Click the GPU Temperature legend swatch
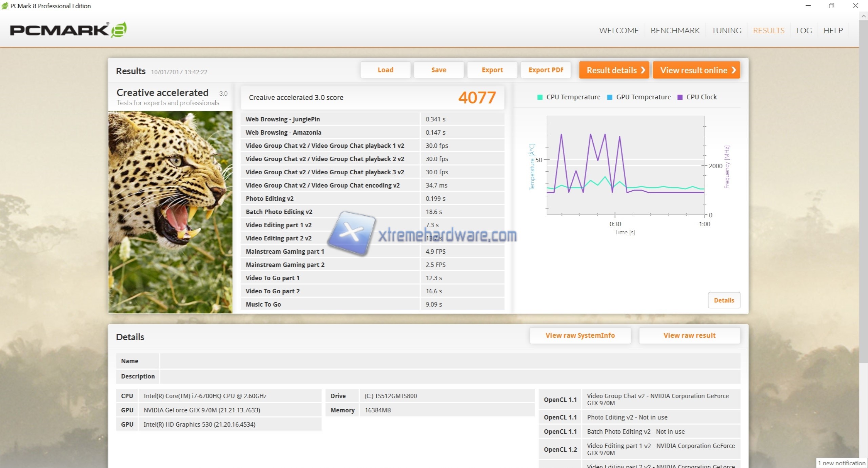Image resolution: width=868 pixels, height=468 pixels. click(610, 97)
